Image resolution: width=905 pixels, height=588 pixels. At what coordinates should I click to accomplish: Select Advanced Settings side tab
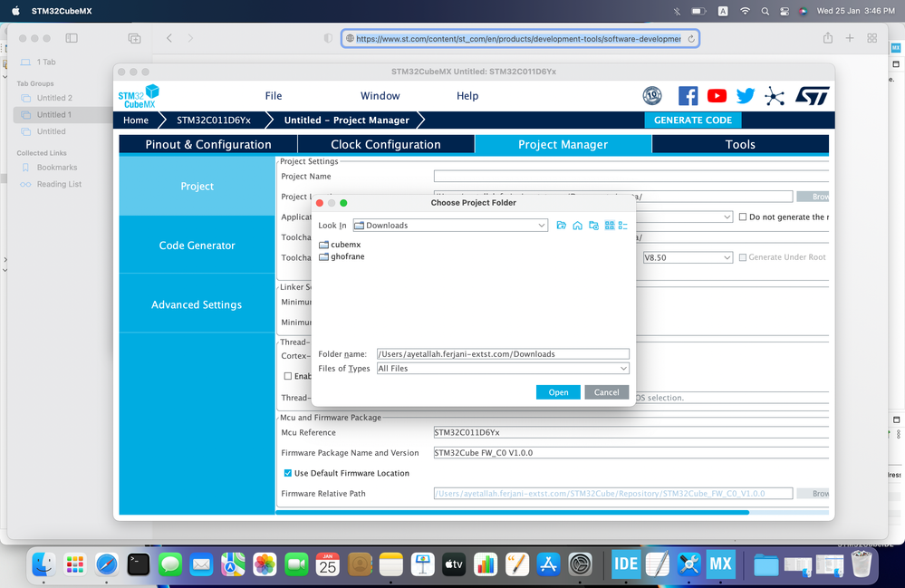197,304
